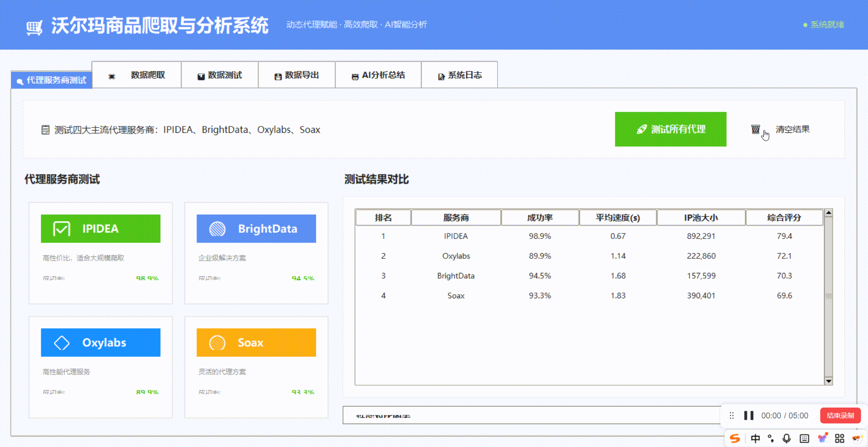
Task: Select the Oxylabs cell in the results table
Action: click(456, 256)
